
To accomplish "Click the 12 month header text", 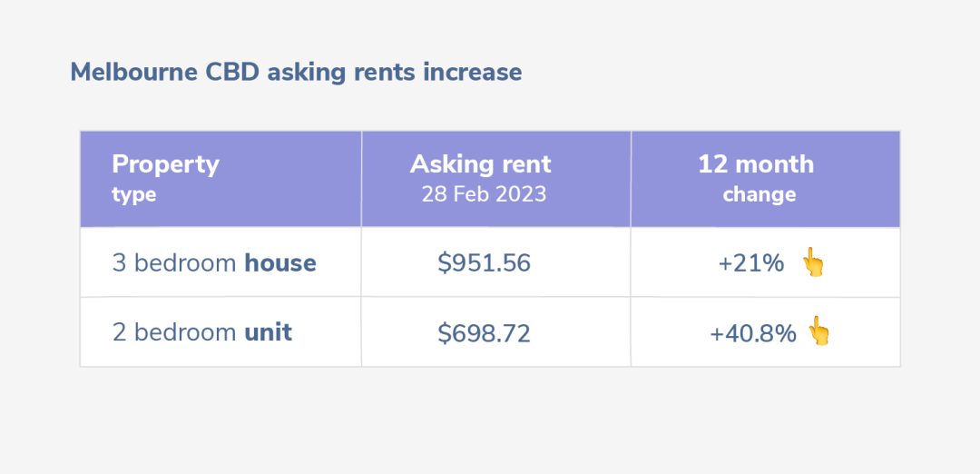I will pos(756,164).
